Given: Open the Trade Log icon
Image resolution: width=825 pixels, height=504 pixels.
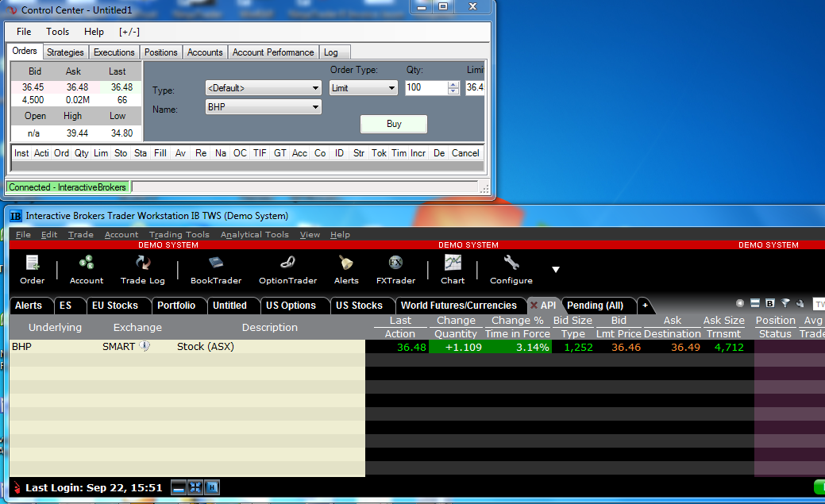Looking at the screenshot, I should tap(143, 268).
